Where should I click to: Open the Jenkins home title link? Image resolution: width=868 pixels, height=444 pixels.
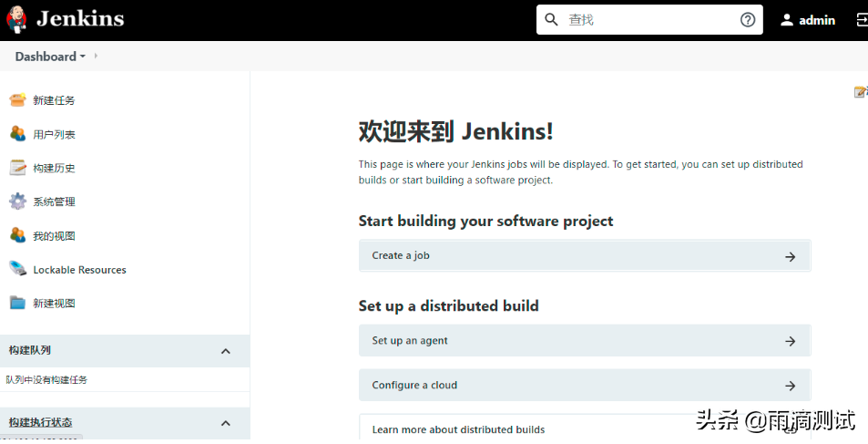click(80, 19)
